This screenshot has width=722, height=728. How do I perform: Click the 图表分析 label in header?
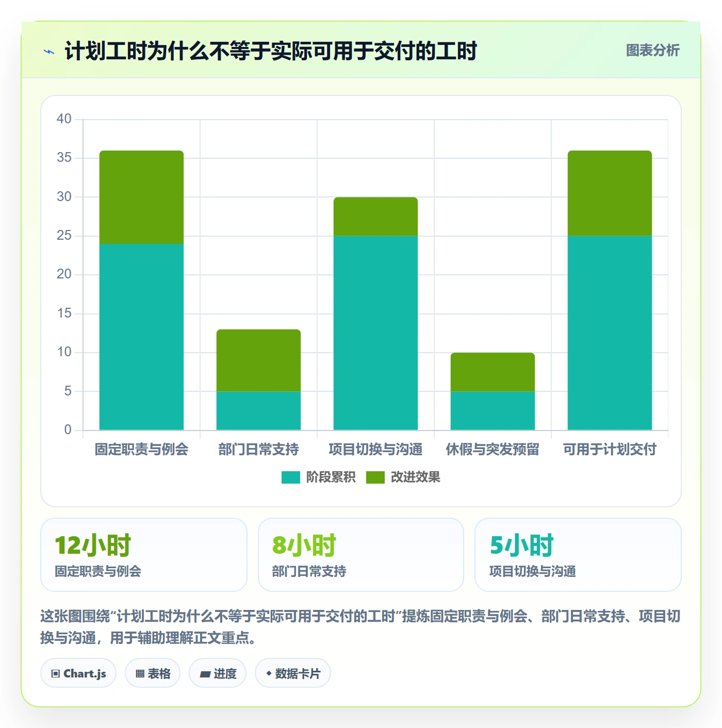[652, 51]
